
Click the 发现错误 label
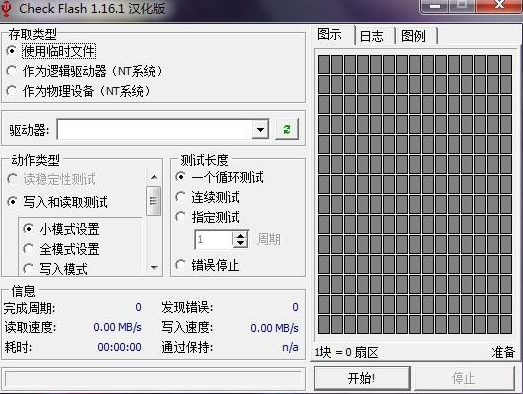tap(187, 308)
